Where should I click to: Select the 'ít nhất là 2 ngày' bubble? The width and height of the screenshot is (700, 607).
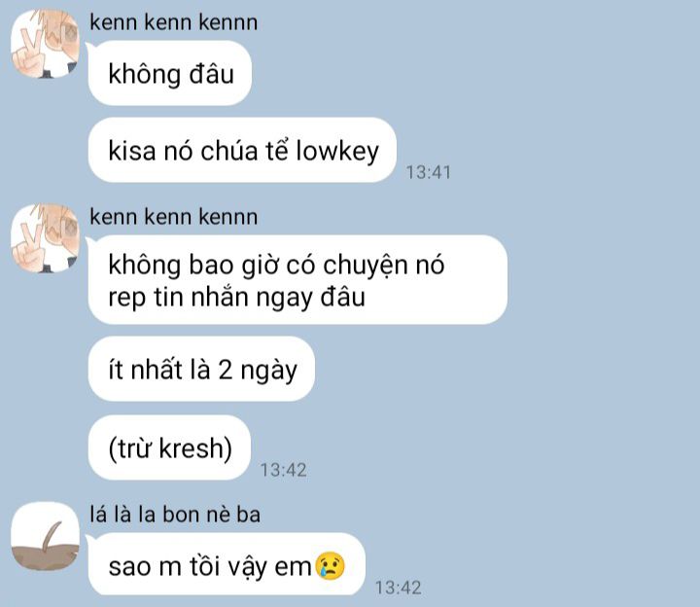[201, 369]
